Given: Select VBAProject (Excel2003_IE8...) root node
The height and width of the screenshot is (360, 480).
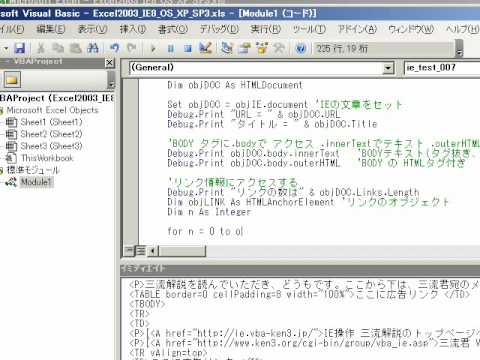Looking at the screenshot, I should coord(57,98).
